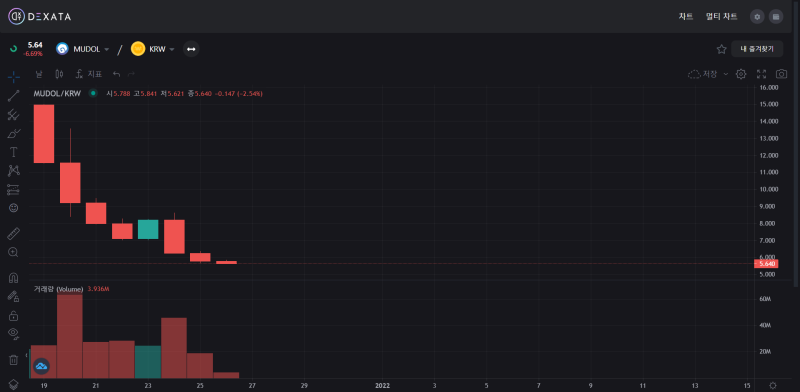Click the header price 5.64 readout
This screenshot has width=800, height=392.
pos(35,45)
